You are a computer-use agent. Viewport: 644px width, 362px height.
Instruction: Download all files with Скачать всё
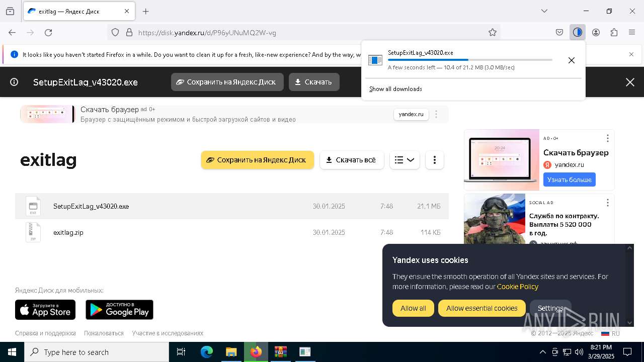tap(352, 160)
